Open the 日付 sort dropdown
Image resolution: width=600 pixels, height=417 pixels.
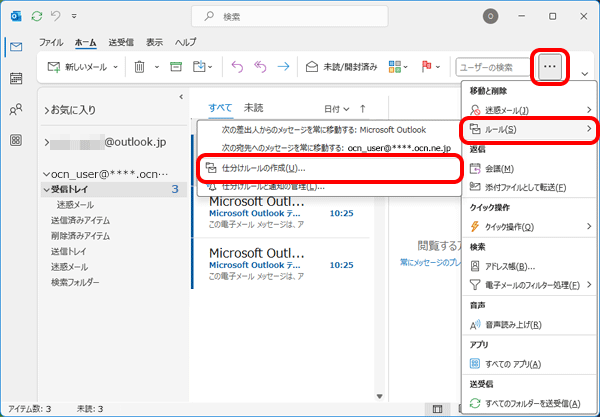(x=337, y=107)
